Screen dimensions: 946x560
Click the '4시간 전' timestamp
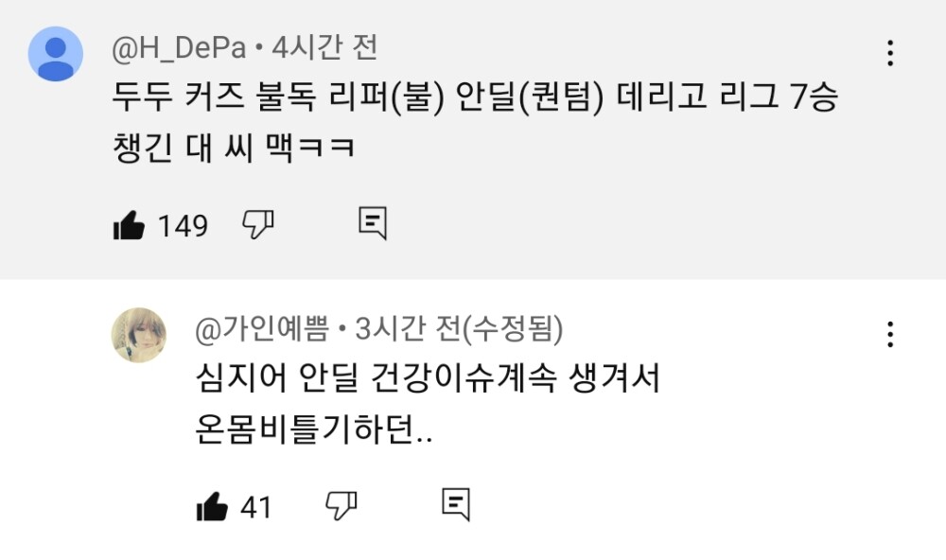[x=324, y=46]
